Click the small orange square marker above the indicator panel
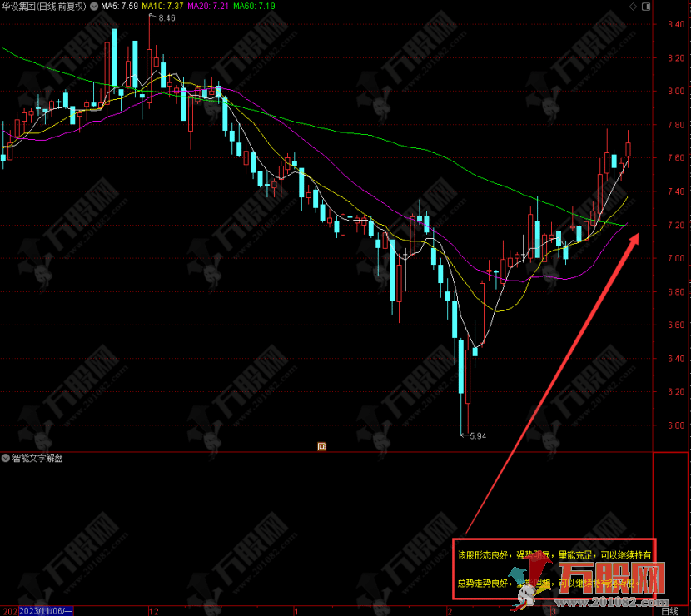This screenshot has width=691, height=616. coord(321,446)
